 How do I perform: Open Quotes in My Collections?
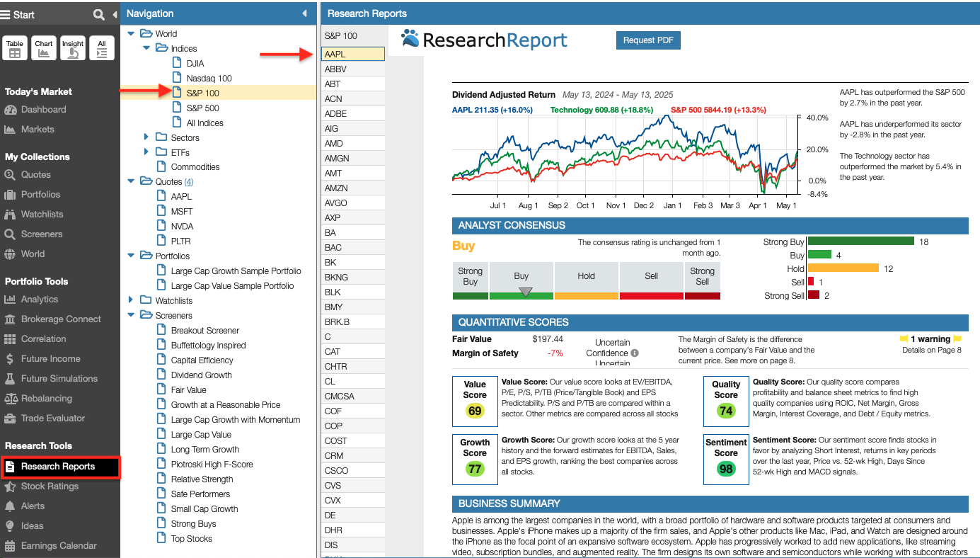point(35,175)
